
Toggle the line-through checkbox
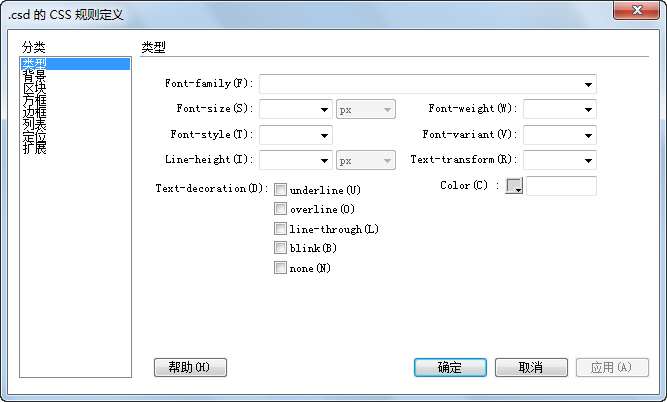pos(281,228)
